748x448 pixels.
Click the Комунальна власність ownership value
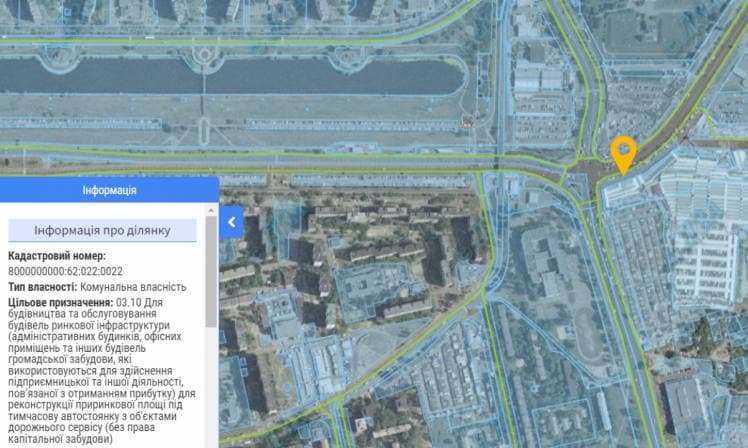click(x=133, y=287)
